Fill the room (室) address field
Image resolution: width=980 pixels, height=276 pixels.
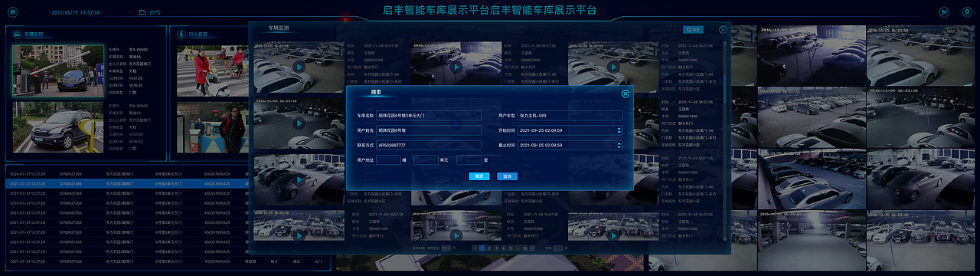click(469, 160)
